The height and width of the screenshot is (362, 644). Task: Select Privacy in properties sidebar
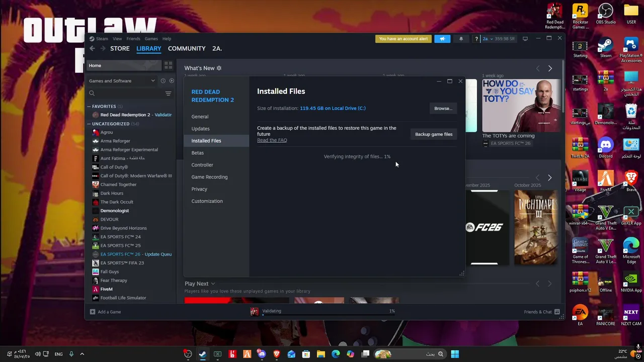(x=216, y=189)
